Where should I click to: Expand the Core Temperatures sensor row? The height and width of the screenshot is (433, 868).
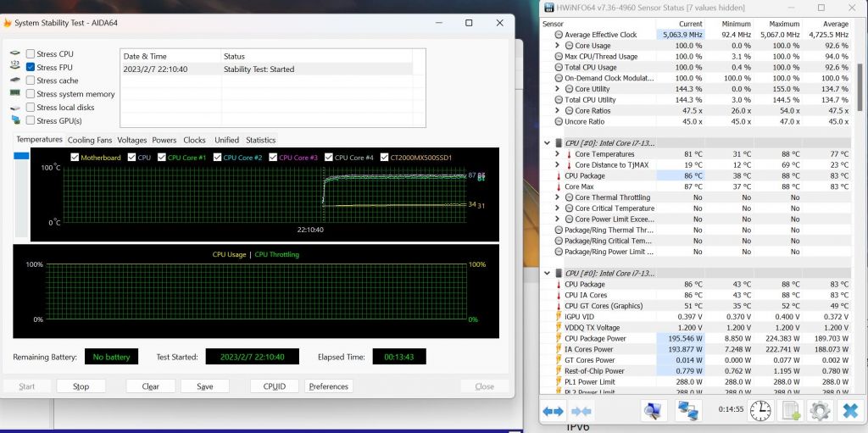point(557,154)
